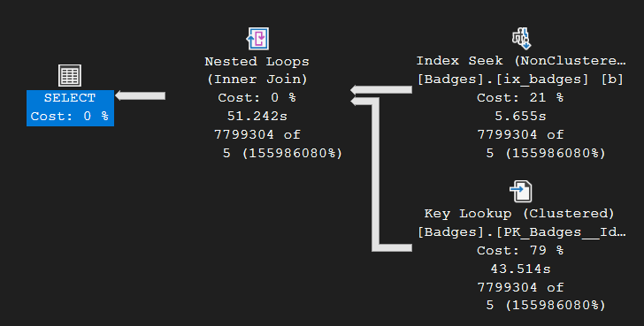Click the Nested Loops 7799304 of 5 row count
Viewport: 644px width, 326px height.
tap(278, 143)
